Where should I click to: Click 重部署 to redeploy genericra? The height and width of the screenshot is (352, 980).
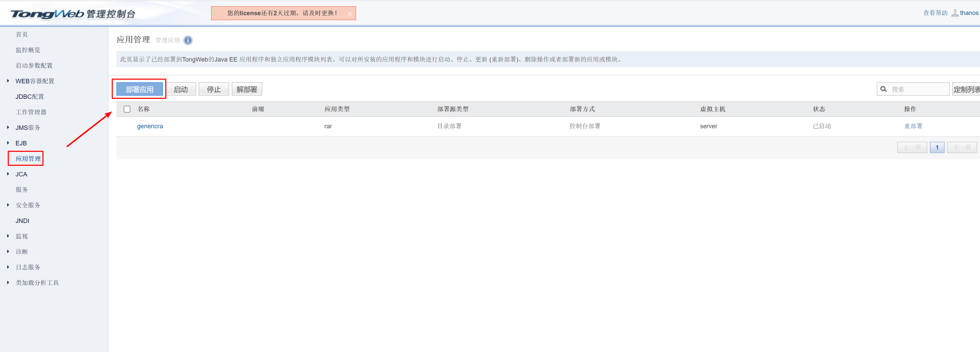tap(913, 126)
